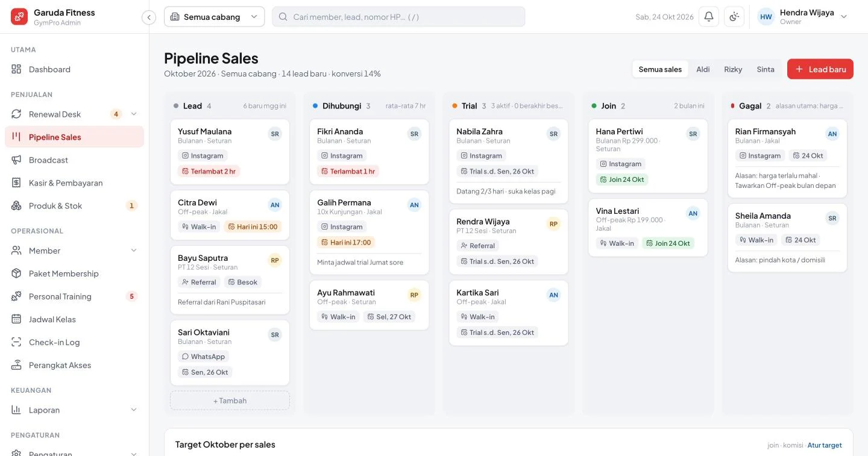Filter pipeline by Sinta
The image size is (868, 456).
(766, 69)
